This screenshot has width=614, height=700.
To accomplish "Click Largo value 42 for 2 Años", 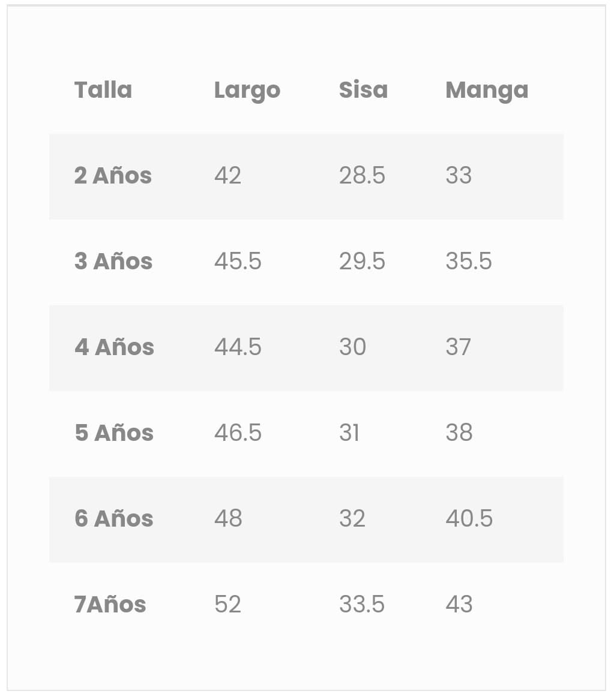I will coord(227,176).
